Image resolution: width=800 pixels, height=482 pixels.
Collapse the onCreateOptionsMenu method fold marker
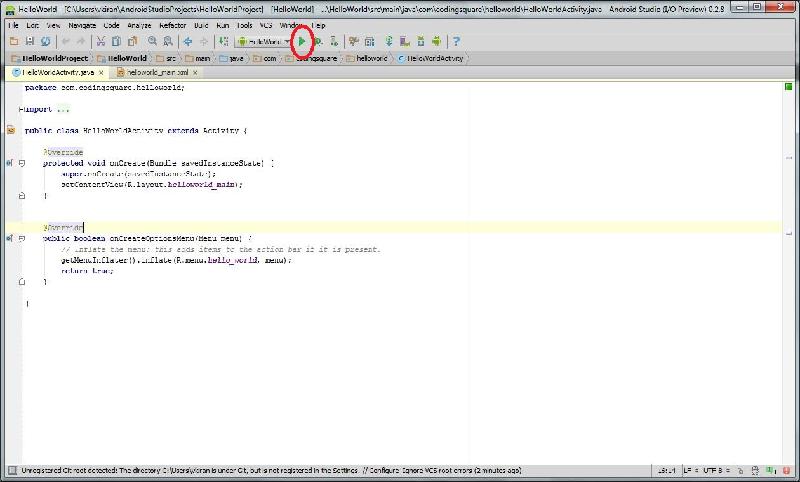tap(22, 238)
